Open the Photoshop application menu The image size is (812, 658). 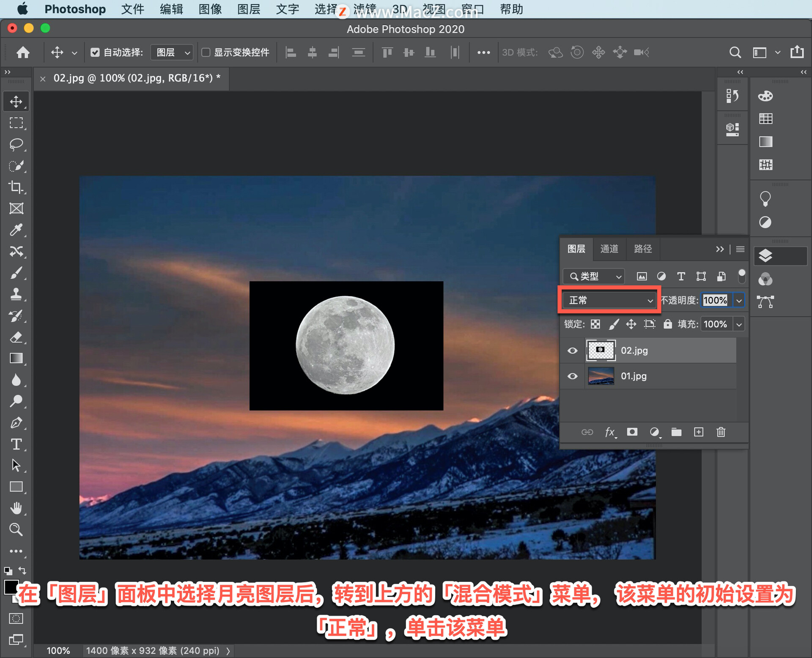(75, 9)
